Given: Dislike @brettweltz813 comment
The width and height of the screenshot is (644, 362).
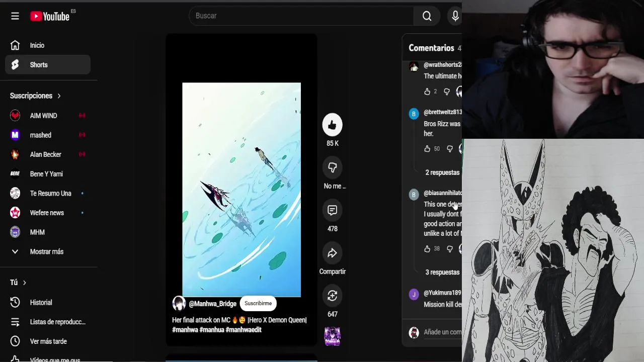Looking at the screenshot, I should 450,149.
